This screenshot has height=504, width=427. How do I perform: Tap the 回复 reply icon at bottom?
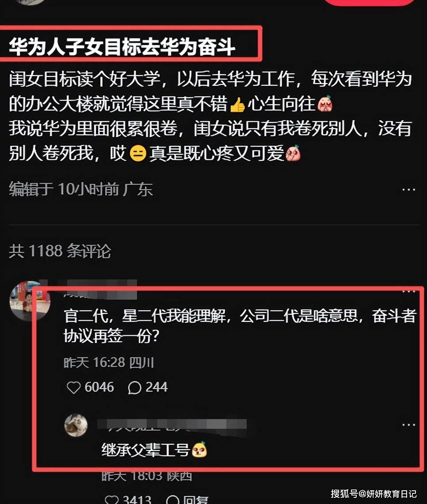click(x=187, y=500)
